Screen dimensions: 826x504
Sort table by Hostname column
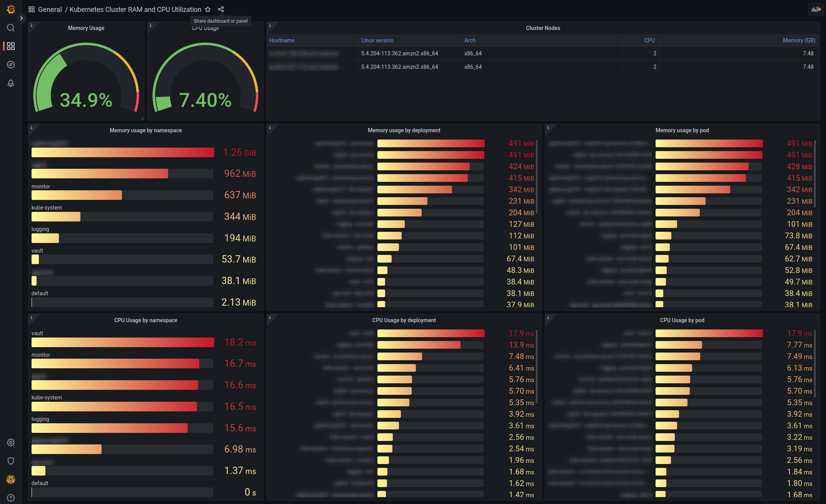tap(282, 40)
